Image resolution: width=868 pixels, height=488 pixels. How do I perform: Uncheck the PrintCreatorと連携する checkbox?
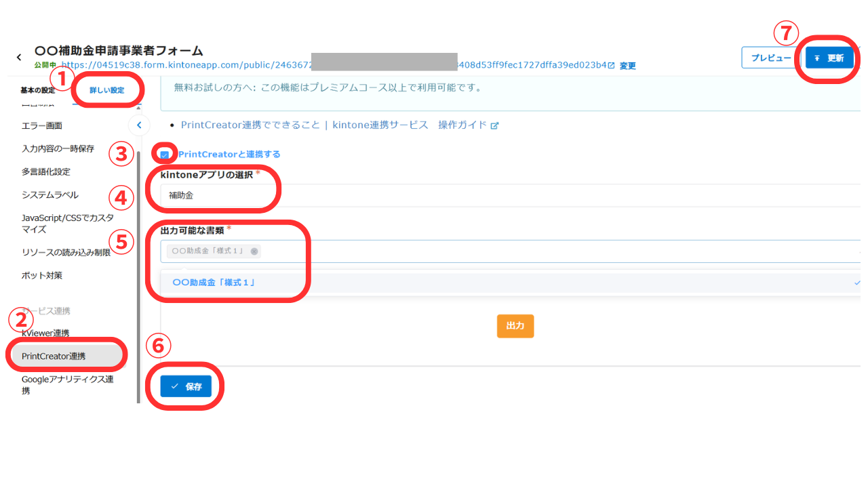[163, 155]
